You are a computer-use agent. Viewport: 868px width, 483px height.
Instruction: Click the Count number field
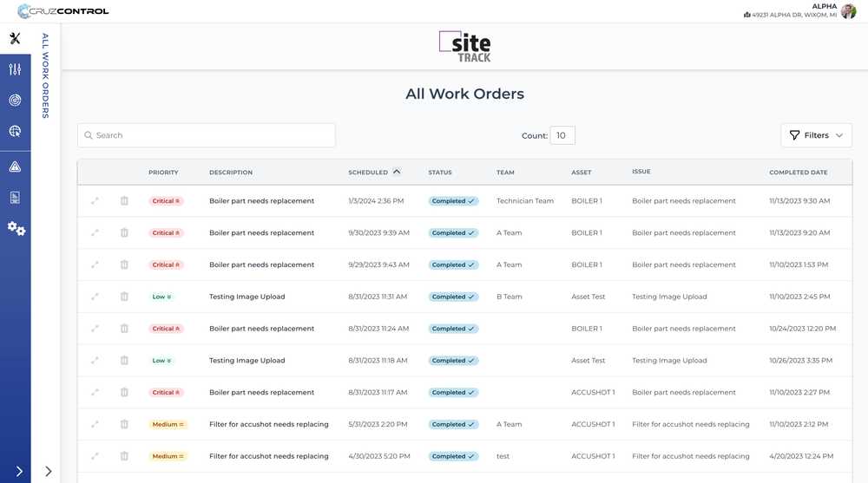(562, 135)
